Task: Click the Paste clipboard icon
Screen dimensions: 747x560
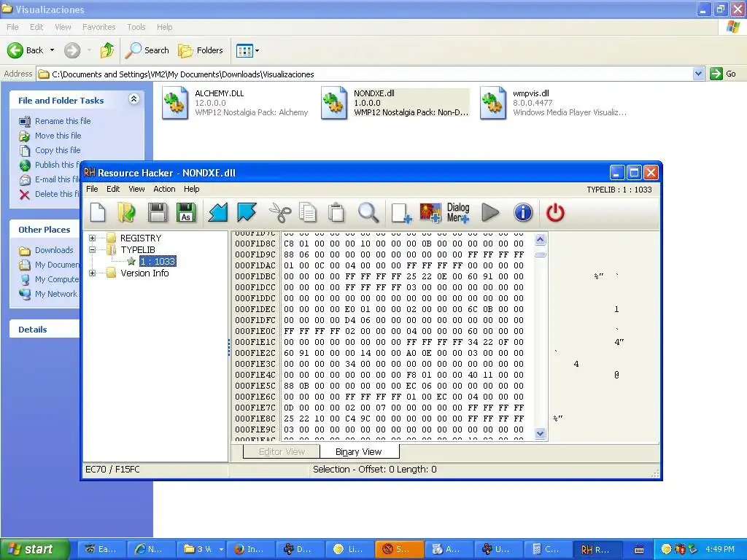Action: pyautogui.click(x=336, y=212)
